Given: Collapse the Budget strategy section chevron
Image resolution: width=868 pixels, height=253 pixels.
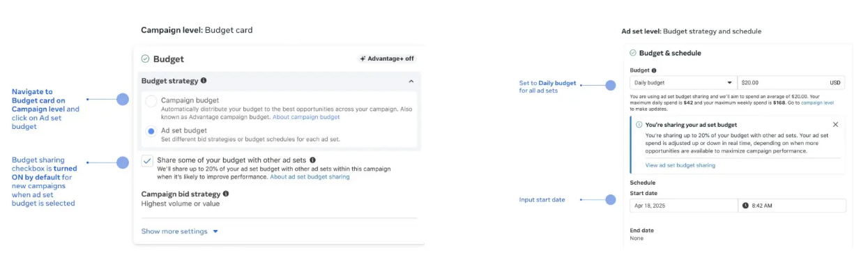Looking at the screenshot, I should [x=411, y=82].
